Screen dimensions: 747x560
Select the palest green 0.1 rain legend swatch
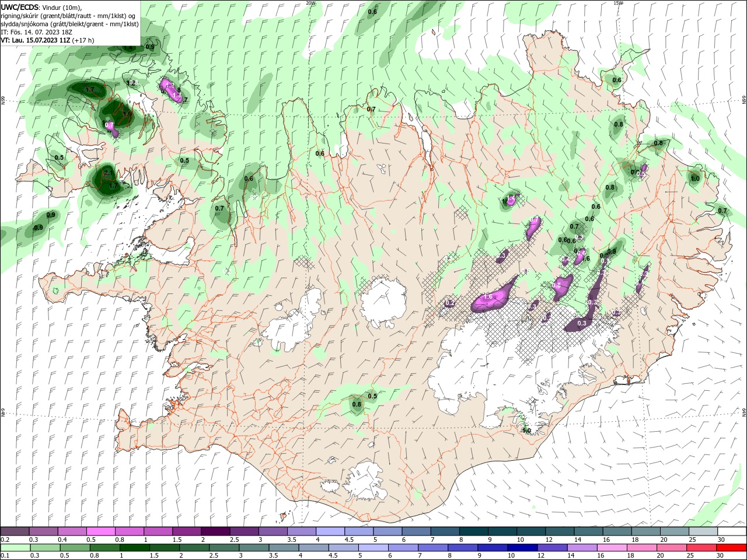pyautogui.click(x=15, y=548)
